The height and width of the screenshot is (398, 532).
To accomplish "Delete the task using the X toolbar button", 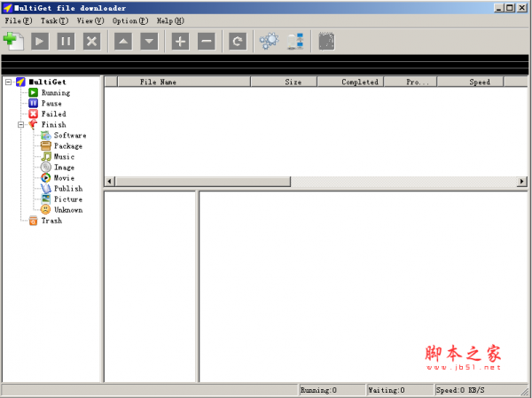I will (x=92, y=42).
